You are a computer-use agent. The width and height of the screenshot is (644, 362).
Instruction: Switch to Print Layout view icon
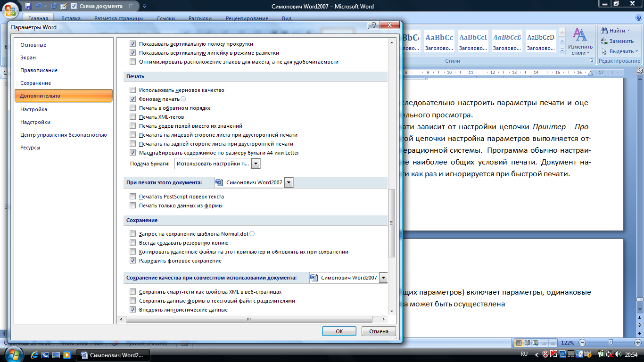[519, 343]
